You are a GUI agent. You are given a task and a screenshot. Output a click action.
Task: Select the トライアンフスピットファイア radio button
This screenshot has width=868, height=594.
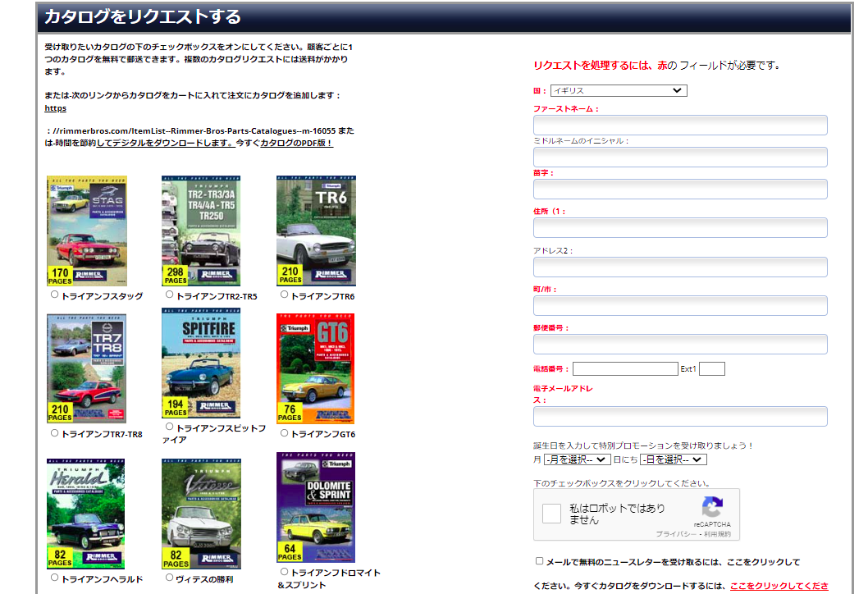[169, 425]
